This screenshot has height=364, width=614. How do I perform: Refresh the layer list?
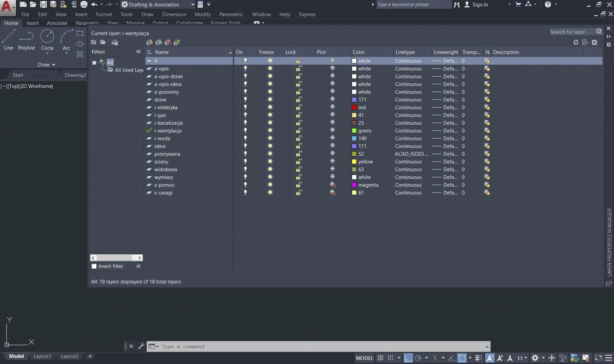576,42
